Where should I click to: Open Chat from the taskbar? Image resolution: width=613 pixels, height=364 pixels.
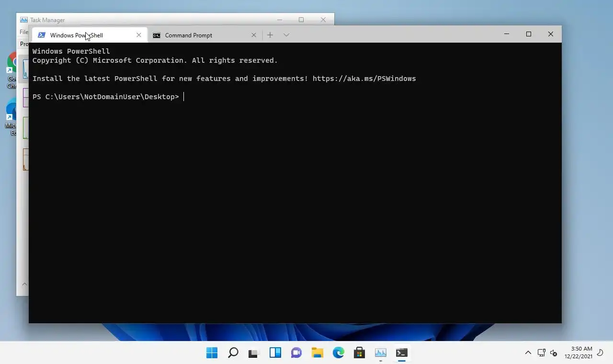296,353
